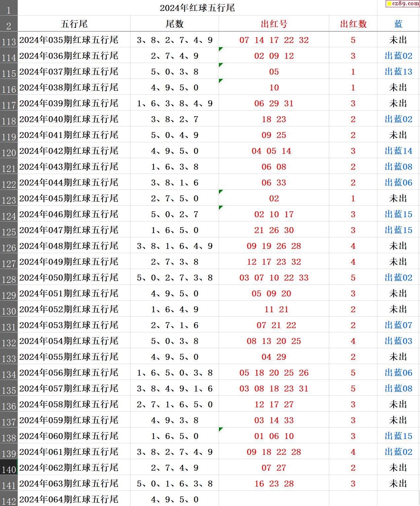Click red number cell 02 in 045期 row

[x=274, y=198]
